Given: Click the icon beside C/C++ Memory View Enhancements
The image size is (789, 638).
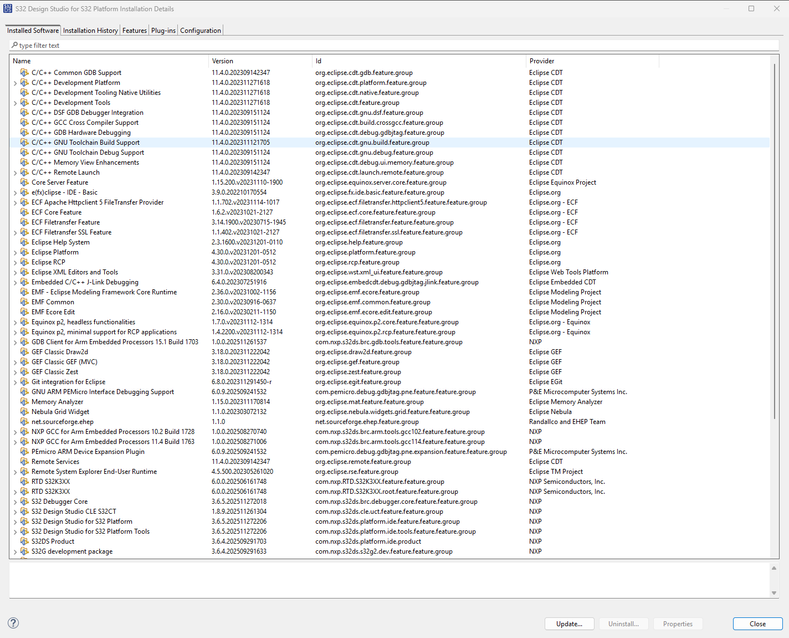Looking at the screenshot, I should [24, 163].
